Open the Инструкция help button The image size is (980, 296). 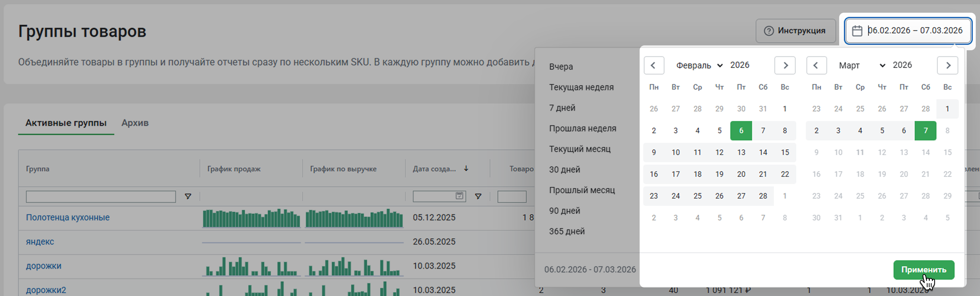tap(795, 31)
